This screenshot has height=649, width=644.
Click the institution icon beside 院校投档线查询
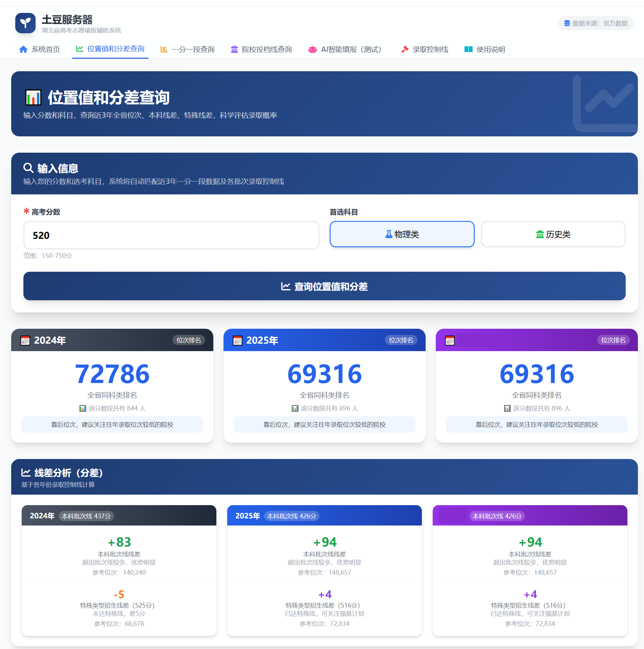pos(234,50)
